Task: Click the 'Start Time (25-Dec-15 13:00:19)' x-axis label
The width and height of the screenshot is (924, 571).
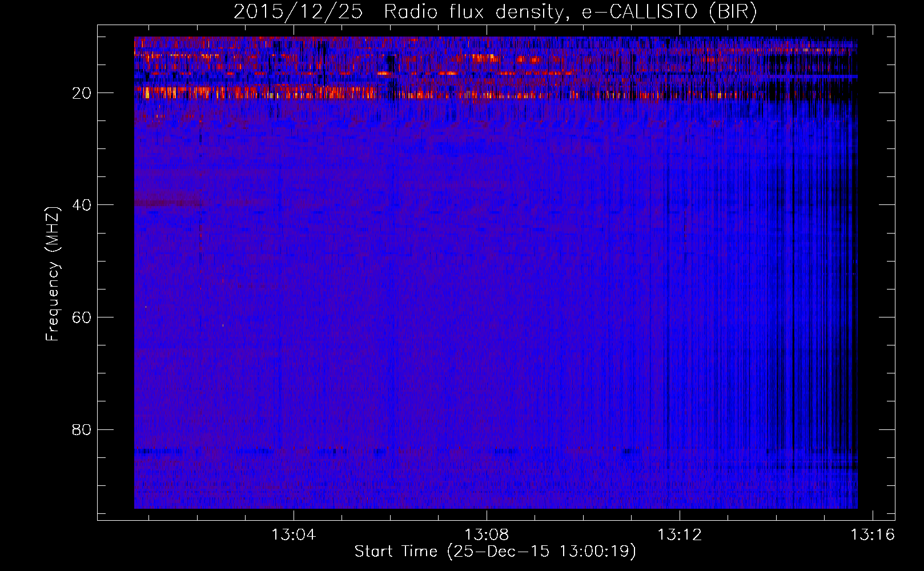Action: [x=495, y=552]
